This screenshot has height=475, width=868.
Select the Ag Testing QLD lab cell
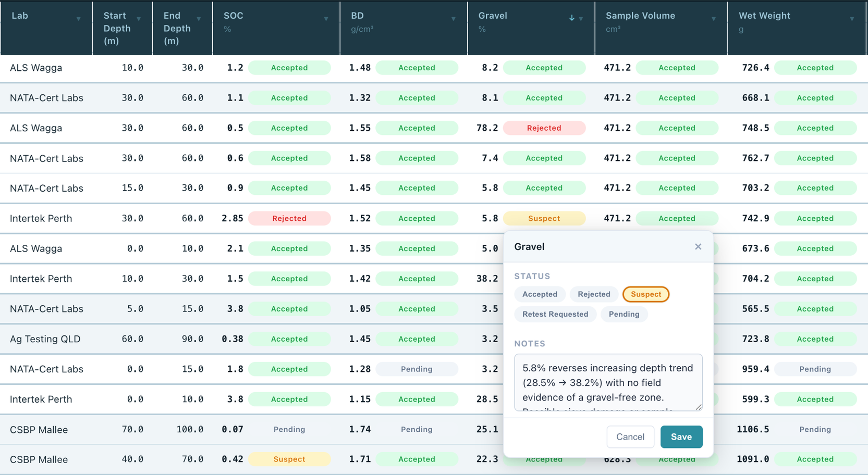[x=45, y=339]
